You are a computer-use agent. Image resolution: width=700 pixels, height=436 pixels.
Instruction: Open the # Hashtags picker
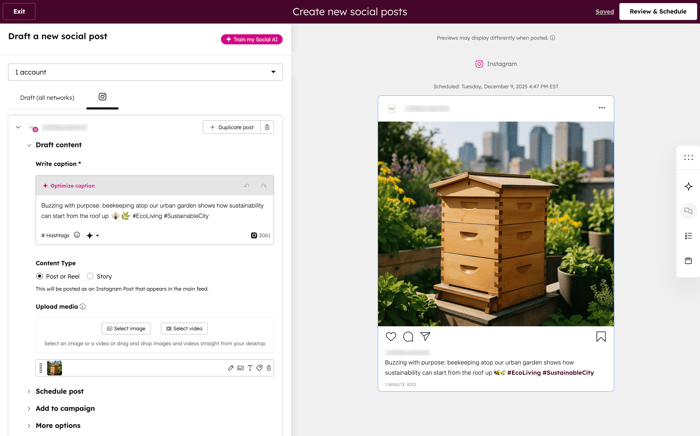55,235
